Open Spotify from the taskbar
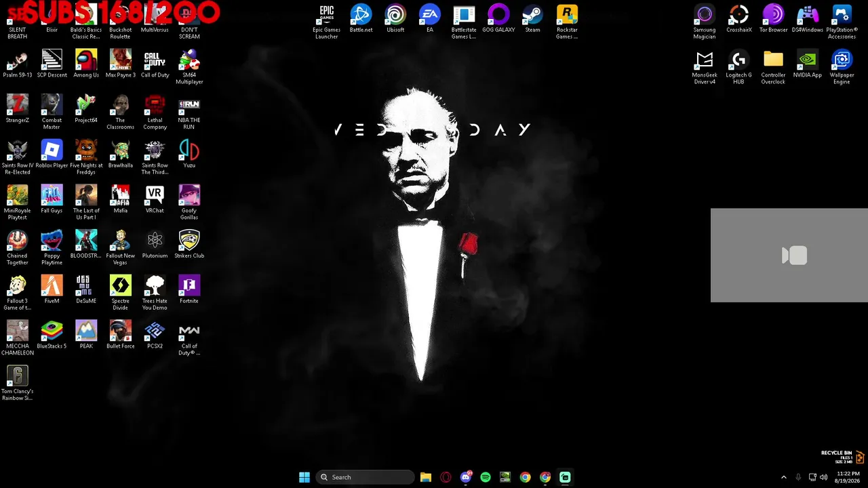 486,477
